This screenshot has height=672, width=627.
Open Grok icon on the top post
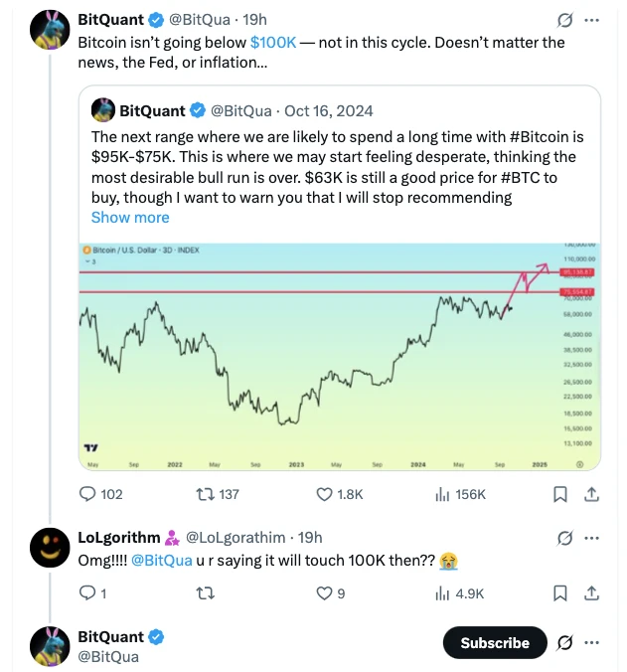pos(564,20)
